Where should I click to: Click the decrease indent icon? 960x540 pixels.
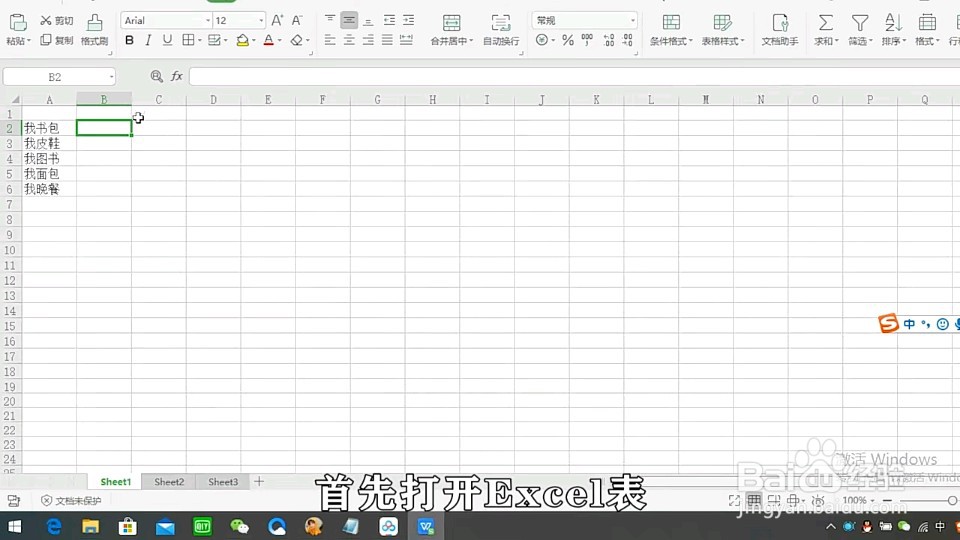click(389, 20)
